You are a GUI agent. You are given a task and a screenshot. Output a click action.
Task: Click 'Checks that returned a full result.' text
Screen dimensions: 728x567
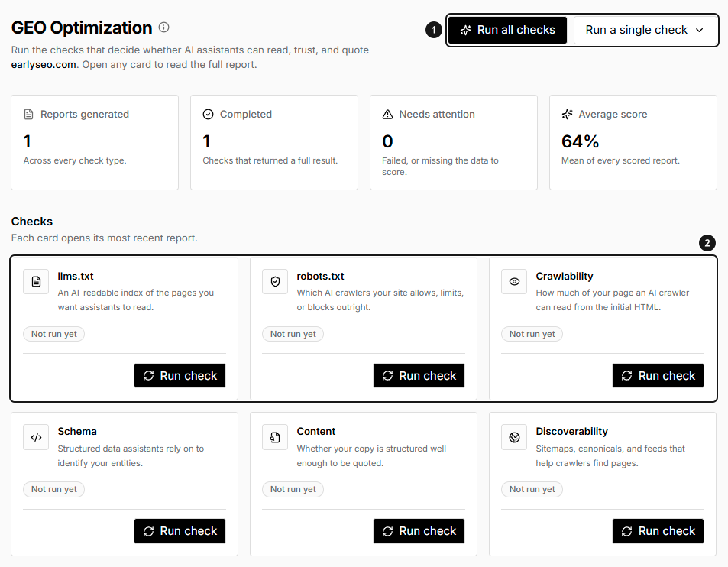pyautogui.click(x=270, y=160)
